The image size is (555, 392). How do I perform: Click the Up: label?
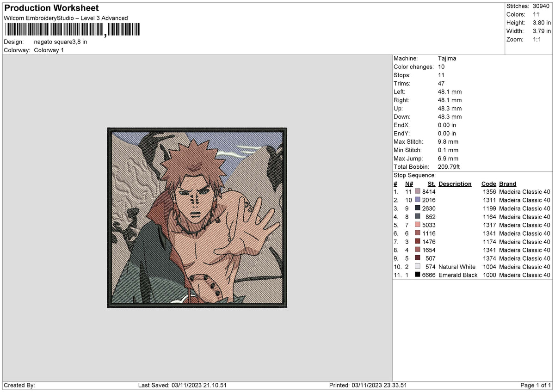click(398, 109)
